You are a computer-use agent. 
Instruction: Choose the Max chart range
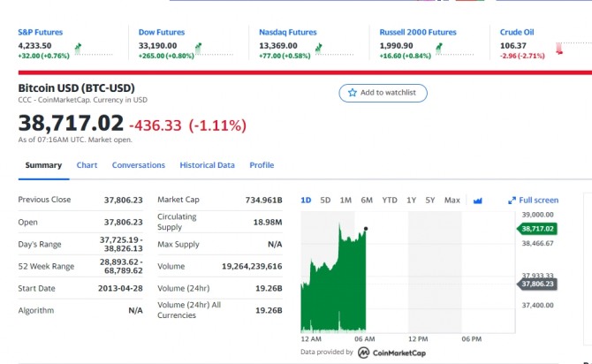tap(452, 201)
